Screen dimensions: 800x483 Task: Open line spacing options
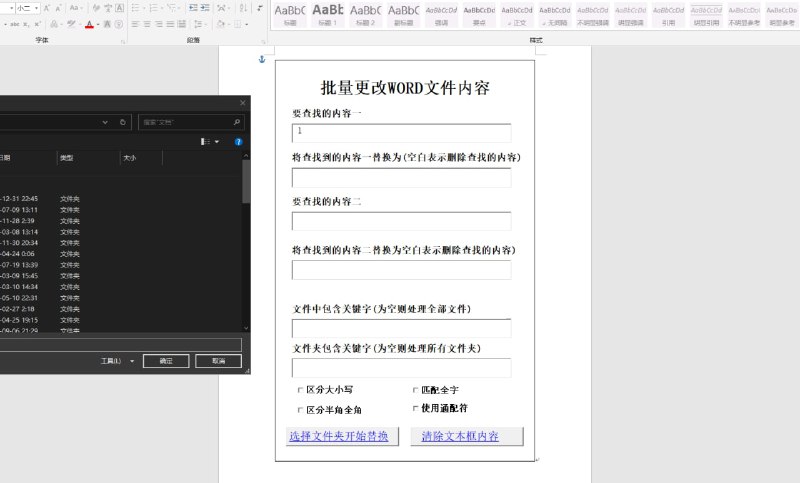[x=199, y=24]
